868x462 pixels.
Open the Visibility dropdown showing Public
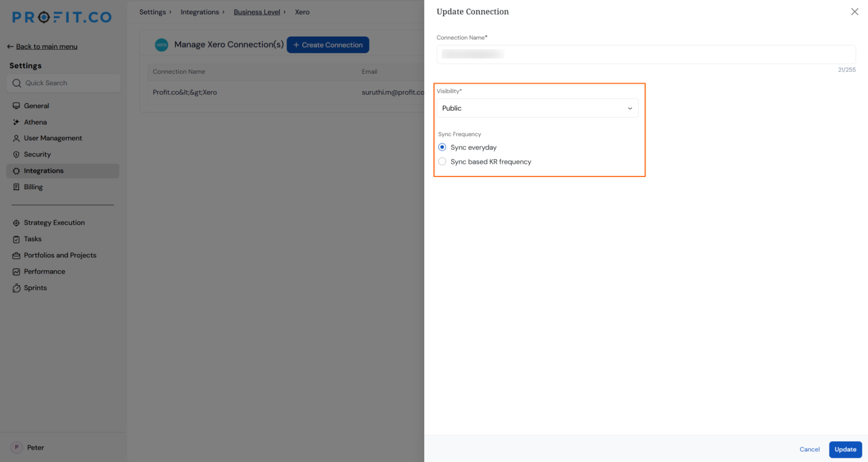[x=537, y=108]
